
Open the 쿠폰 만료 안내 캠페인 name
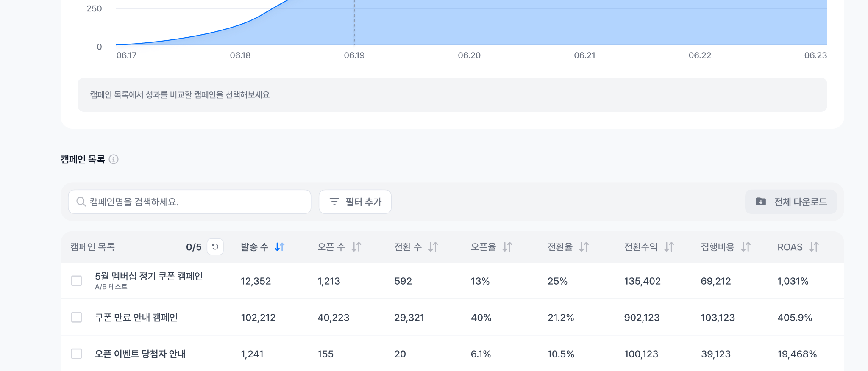(x=136, y=317)
